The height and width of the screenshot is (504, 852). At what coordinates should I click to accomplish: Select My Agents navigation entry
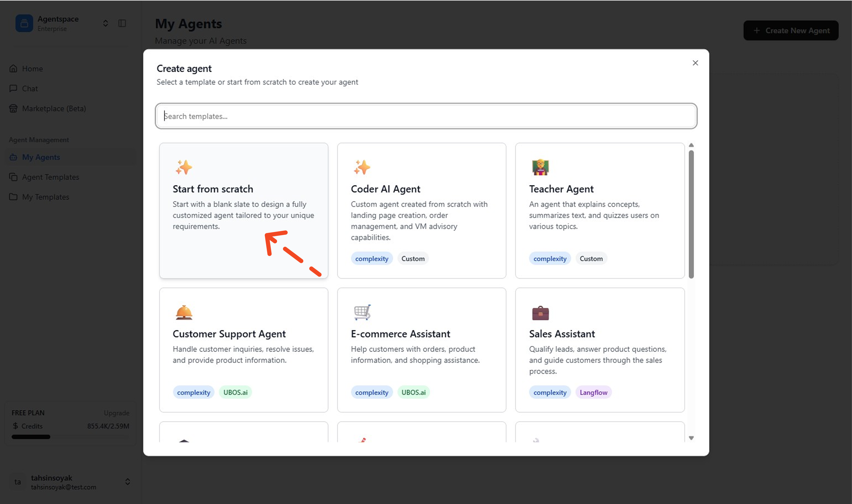41,157
